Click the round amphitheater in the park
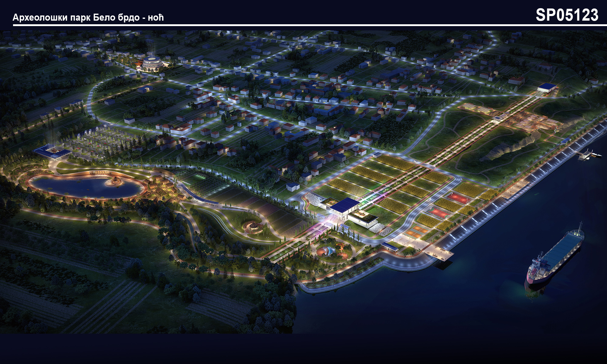Viewport: 607px width, 364px height. tap(254, 226)
